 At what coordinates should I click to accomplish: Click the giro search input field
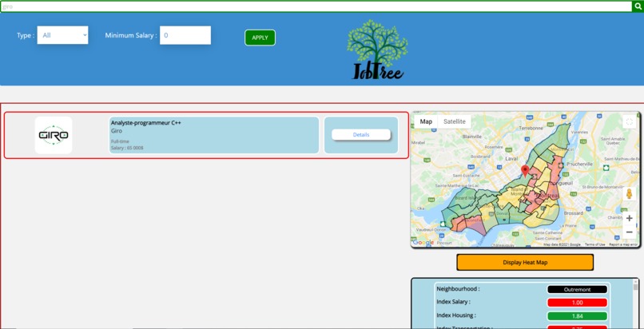[316, 6]
